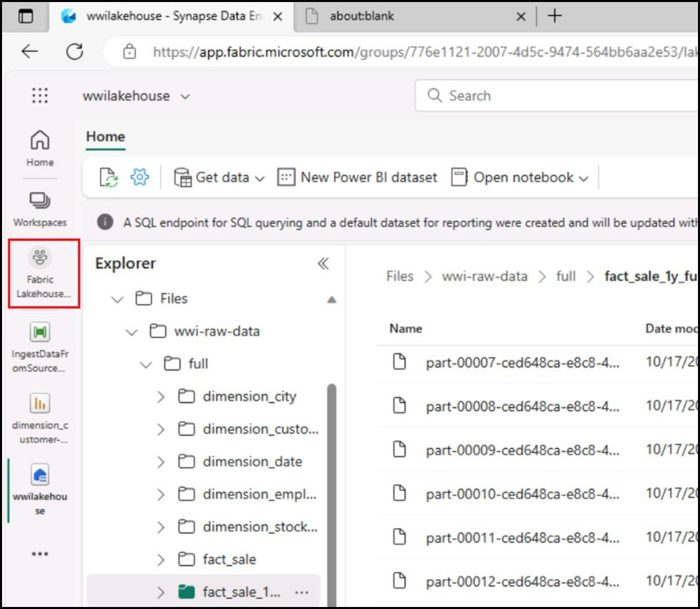700x609 pixels.
Task: Click in the Search box
Action: point(556,96)
